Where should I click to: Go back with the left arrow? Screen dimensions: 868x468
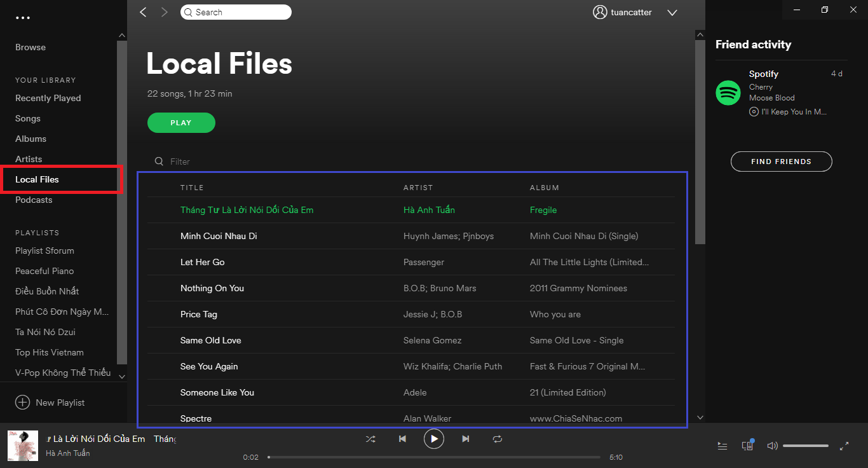(x=143, y=12)
